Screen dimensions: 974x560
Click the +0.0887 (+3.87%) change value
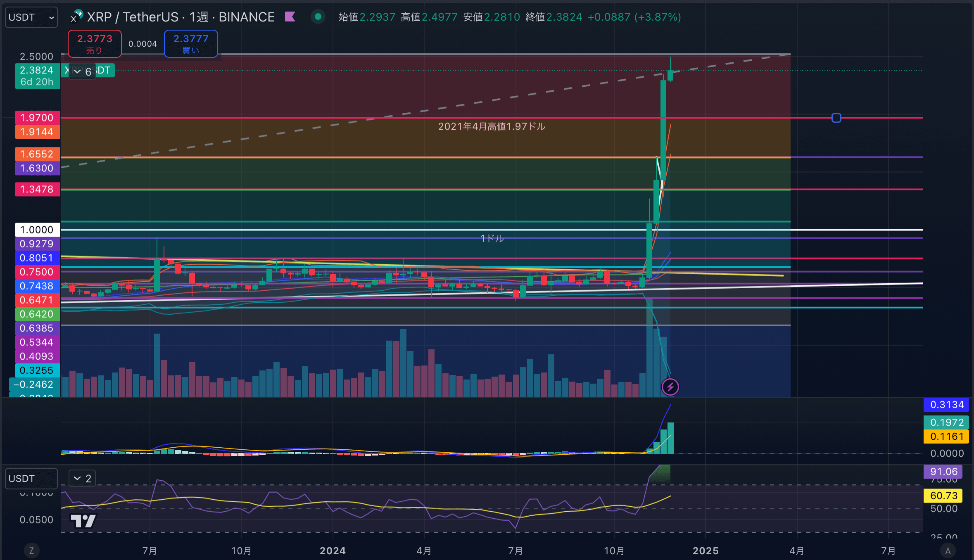(634, 17)
